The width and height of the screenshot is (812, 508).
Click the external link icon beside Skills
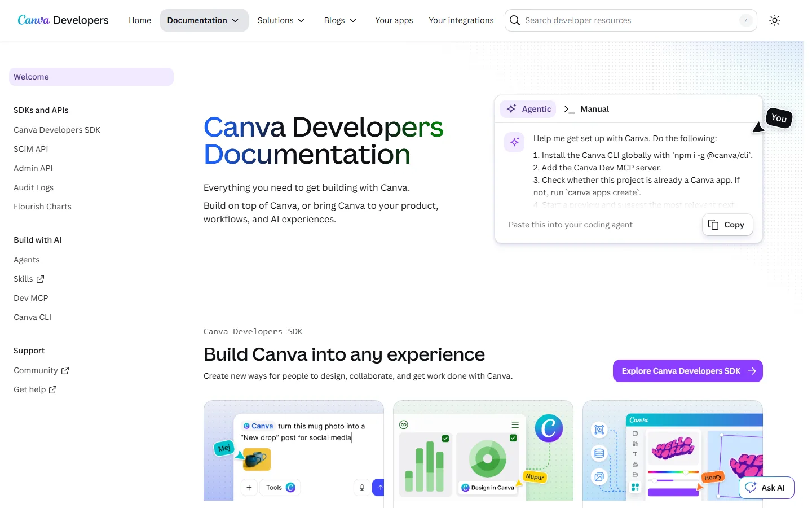pos(40,279)
